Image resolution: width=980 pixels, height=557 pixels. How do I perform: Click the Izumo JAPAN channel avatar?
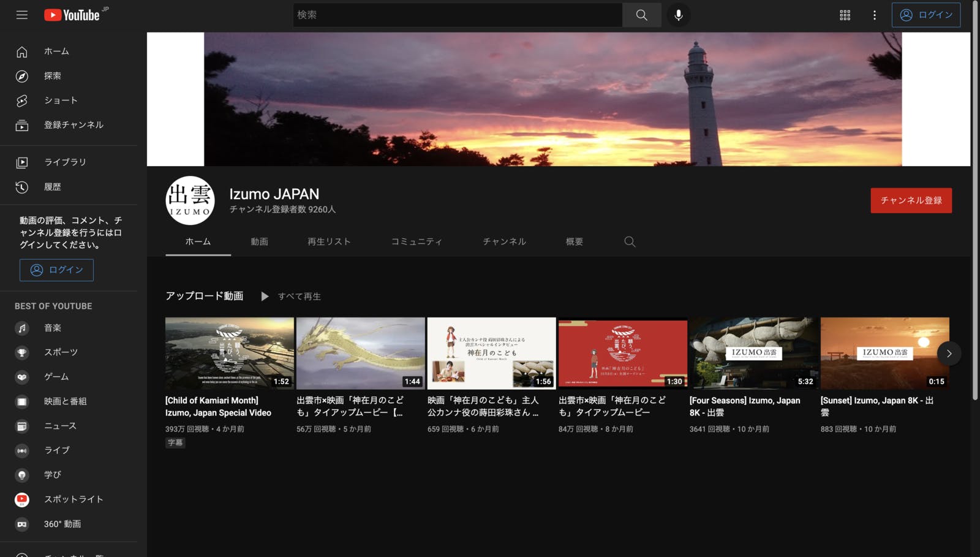pyautogui.click(x=190, y=200)
